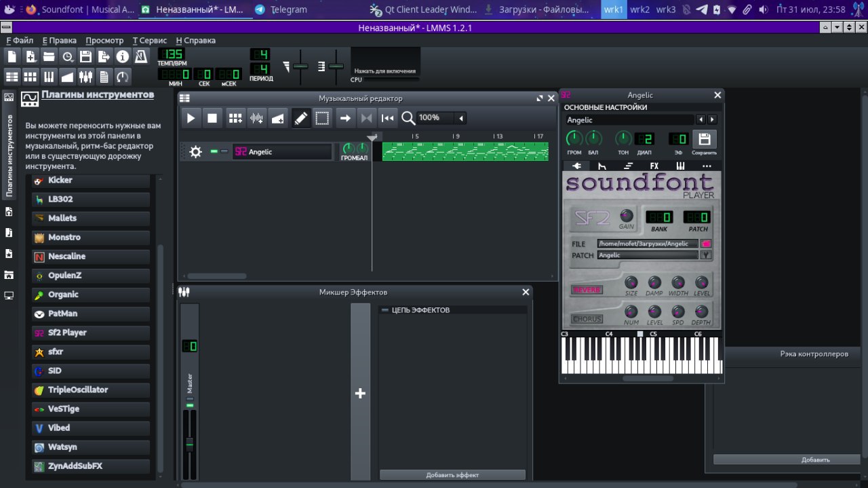Screen dimensions: 868x488
Task: Open the Просмотр menu
Action: pos(104,40)
